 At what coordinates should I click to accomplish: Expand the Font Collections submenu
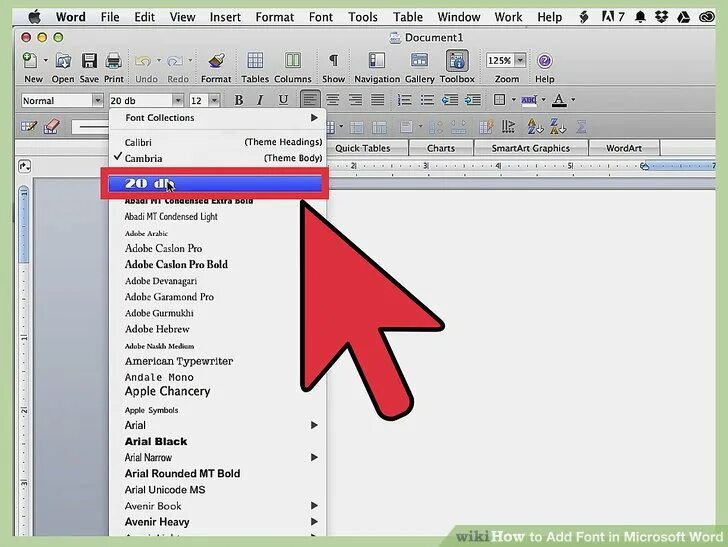point(314,117)
